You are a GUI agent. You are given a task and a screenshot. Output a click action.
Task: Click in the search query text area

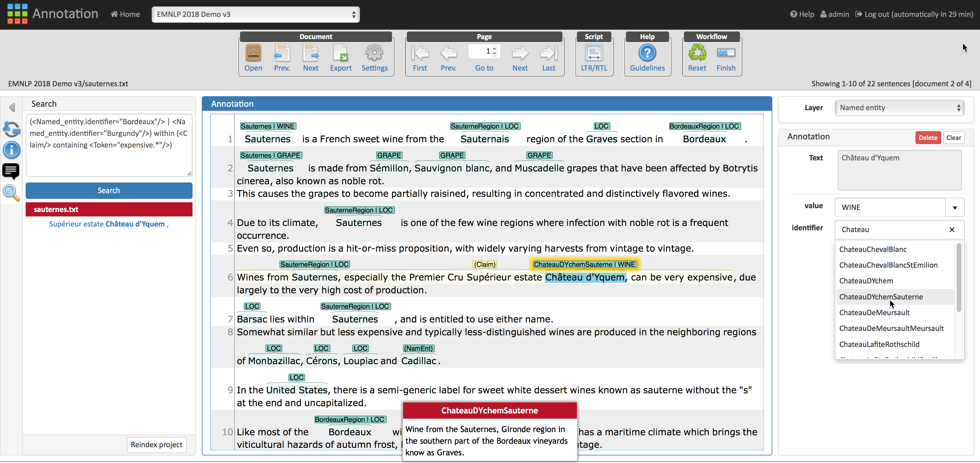(x=109, y=145)
